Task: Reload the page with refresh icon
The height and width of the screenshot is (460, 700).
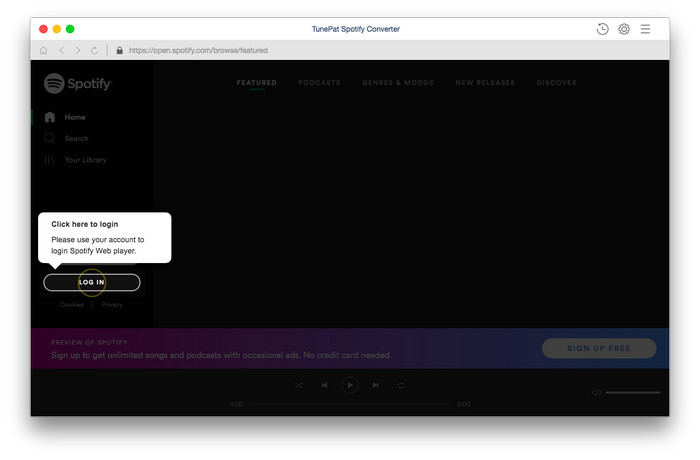Action: tap(94, 50)
